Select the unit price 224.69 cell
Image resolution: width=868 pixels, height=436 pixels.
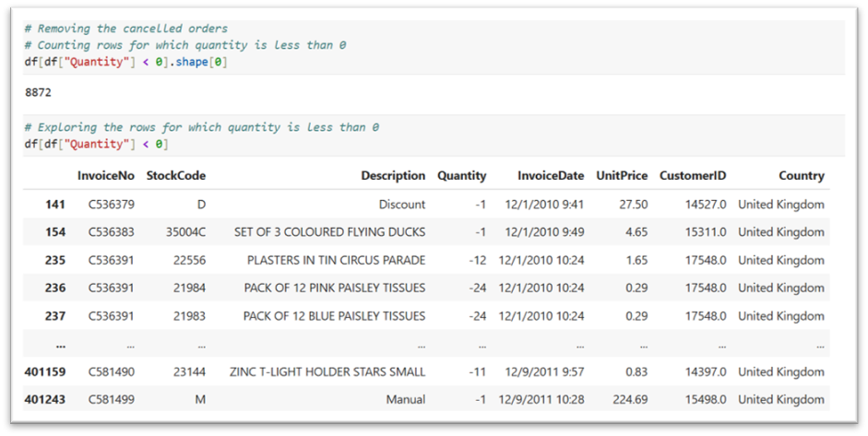(x=628, y=400)
